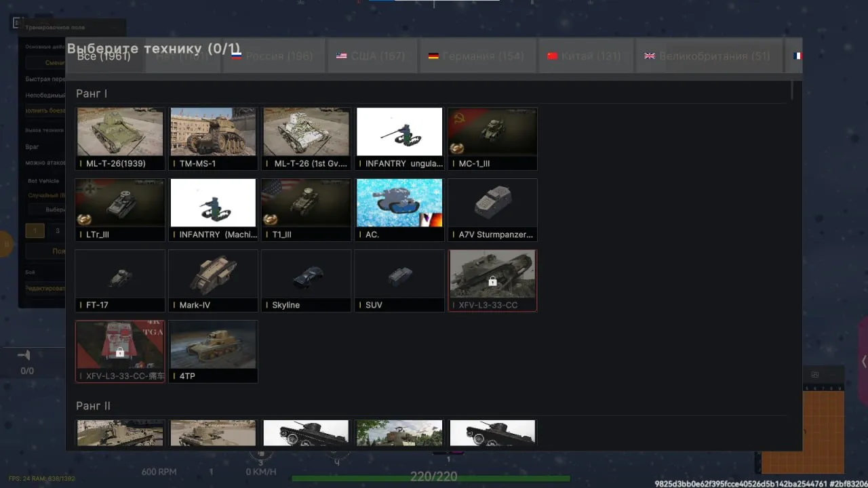
Task: Open the Россия (186) nation tab
Action: (x=273, y=56)
